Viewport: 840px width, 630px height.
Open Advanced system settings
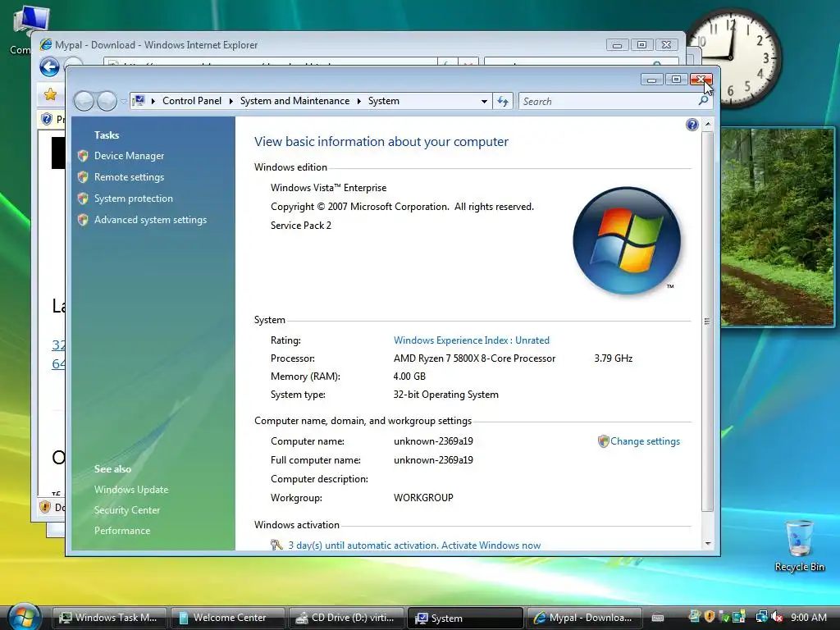pos(150,220)
